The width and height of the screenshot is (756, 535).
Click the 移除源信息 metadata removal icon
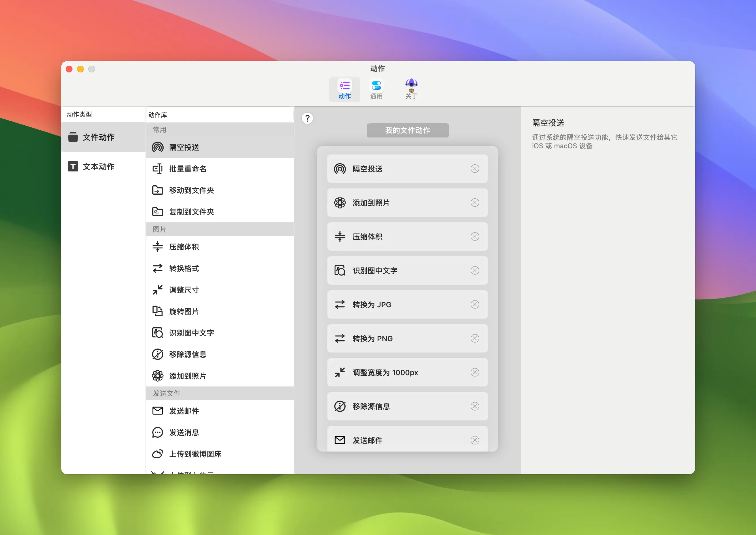(x=158, y=354)
